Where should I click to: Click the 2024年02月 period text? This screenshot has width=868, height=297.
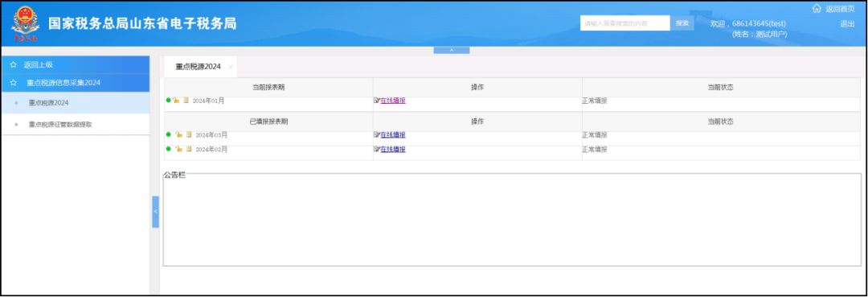tap(211, 149)
